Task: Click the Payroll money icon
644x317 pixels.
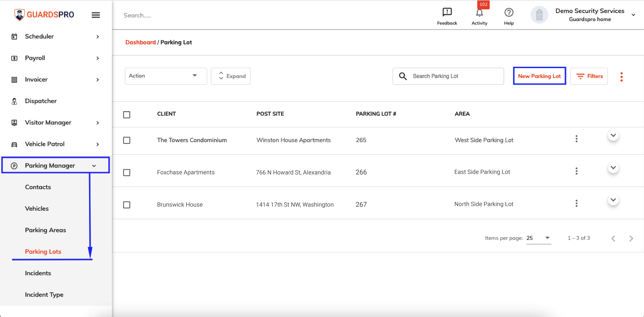Action: point(14,58)
